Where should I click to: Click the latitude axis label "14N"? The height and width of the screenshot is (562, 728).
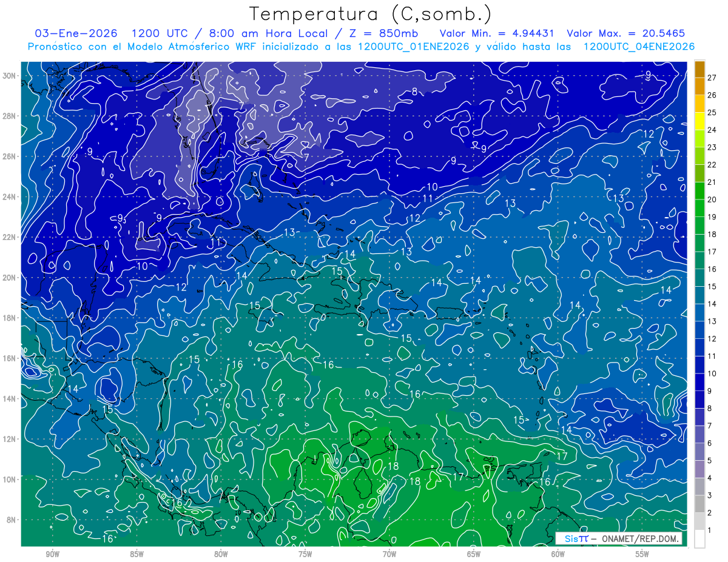click(10, 399)
